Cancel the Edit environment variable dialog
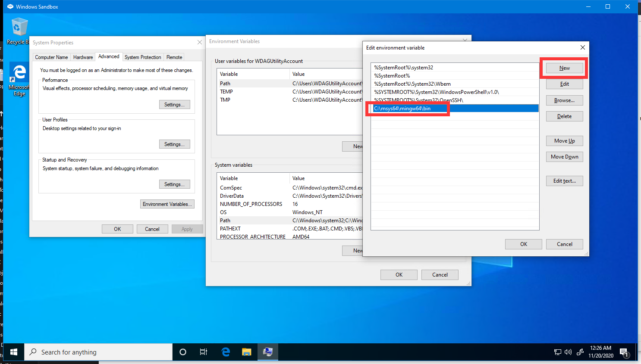This screenshot has height=364, width=641. [564, 244]
